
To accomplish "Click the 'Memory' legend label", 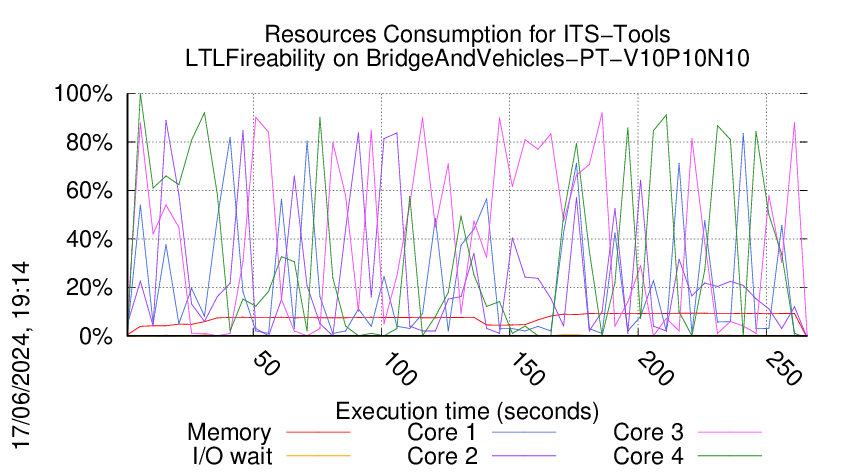I will pos(229,433).
